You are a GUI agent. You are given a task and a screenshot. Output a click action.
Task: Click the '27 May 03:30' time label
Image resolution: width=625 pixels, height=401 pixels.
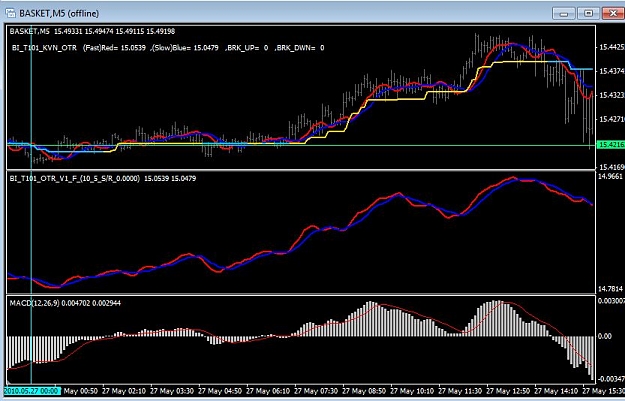click(x=174, y=391)
